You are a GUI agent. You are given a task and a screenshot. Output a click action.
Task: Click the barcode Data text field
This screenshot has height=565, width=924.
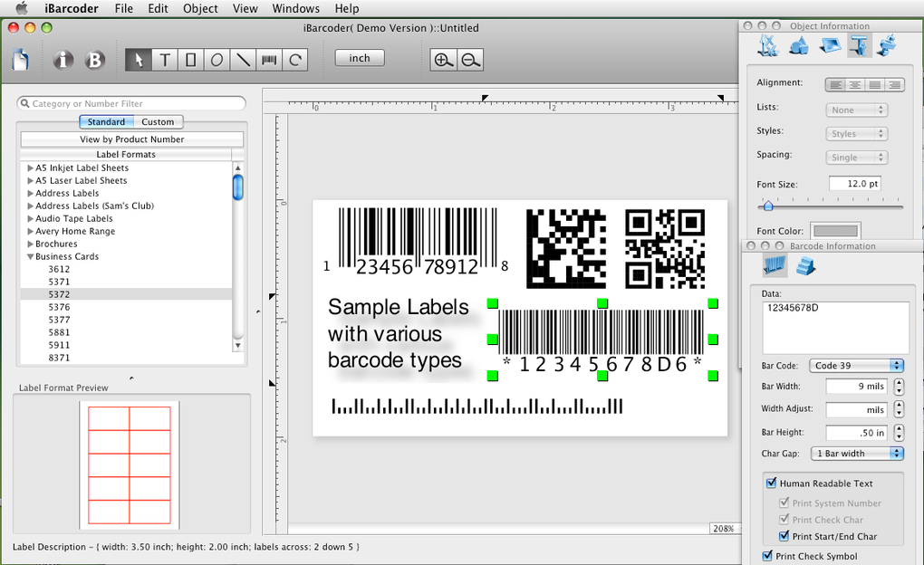[835, 328]
